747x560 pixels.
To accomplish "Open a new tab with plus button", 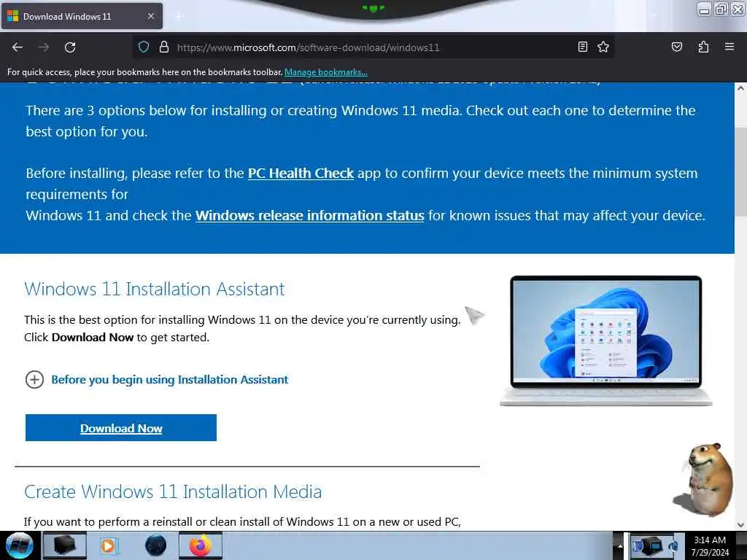I will (x=179, y=17).
